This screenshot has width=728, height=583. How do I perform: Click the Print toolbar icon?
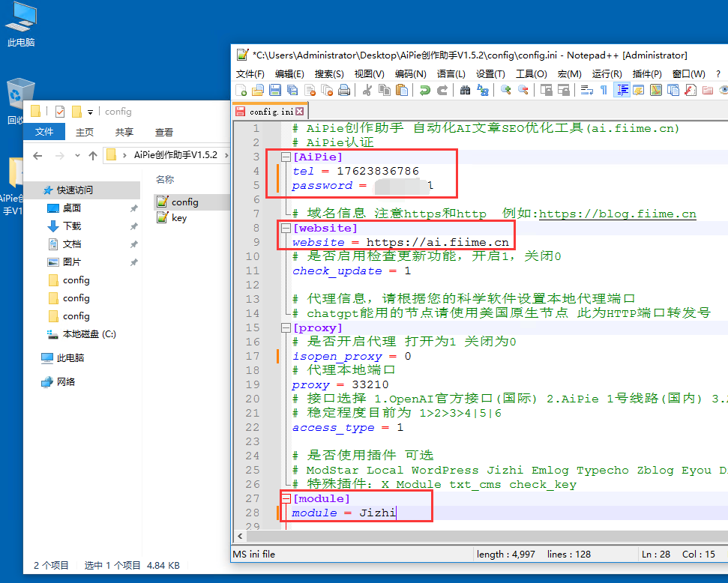(x=344, y=90)
